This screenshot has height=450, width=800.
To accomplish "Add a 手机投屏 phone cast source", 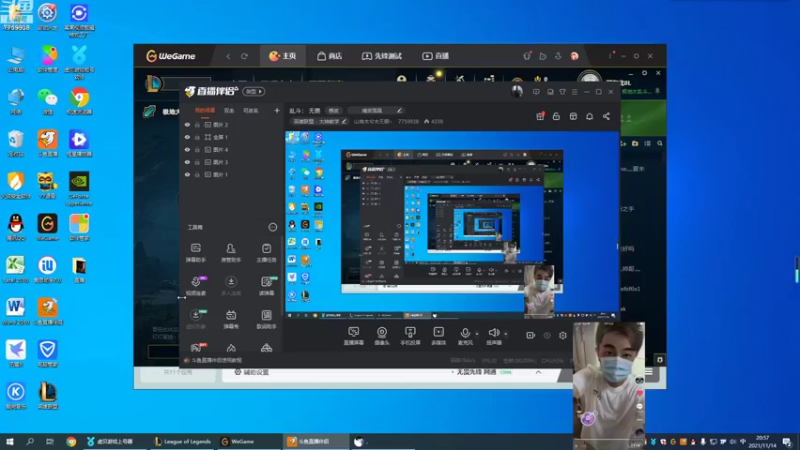I will [x=410, y=336].
